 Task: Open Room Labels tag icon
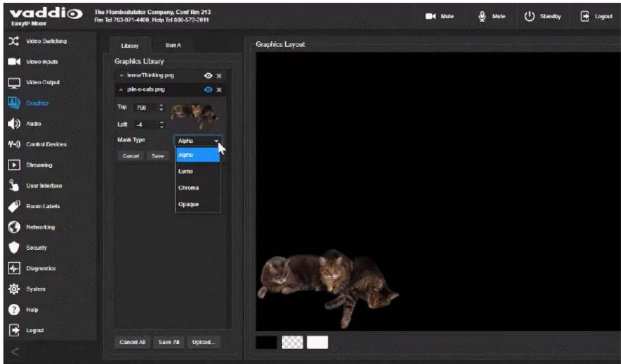(14, 207)
